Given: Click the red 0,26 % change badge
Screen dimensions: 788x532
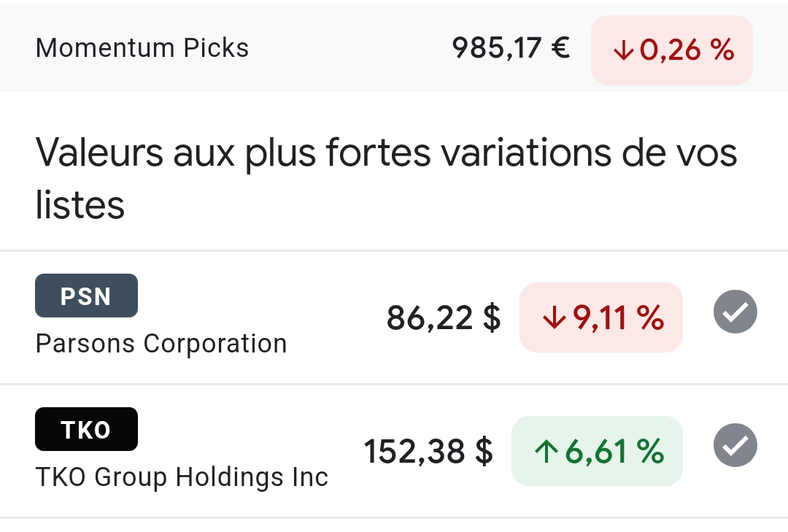Looking at the screenshot, I should [x=672, y=50].
